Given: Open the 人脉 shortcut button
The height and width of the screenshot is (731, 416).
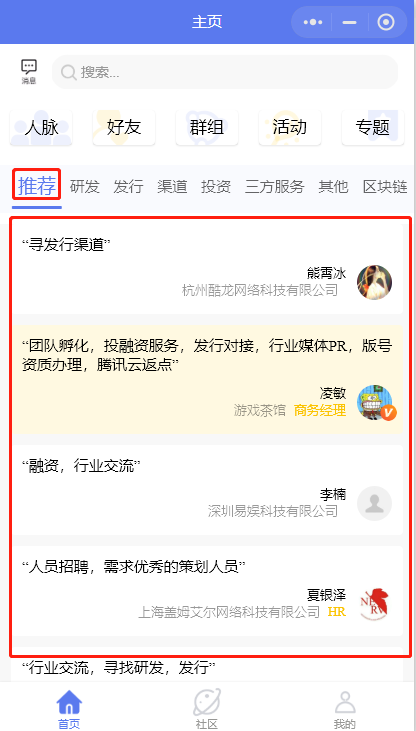Looking at the screenshot, I should point(41,127).
